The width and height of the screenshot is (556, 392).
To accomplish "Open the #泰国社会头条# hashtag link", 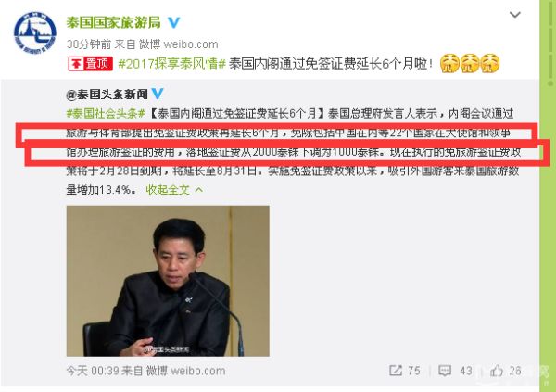I will coord(106,113).
